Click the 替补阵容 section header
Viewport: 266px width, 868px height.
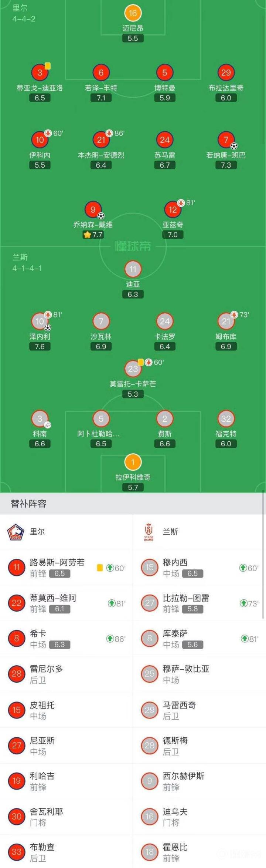pos(29,504)
